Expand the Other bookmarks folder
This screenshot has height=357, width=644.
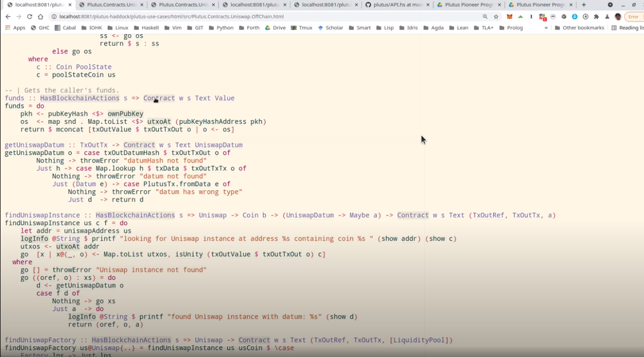click(x=579, y=28)
